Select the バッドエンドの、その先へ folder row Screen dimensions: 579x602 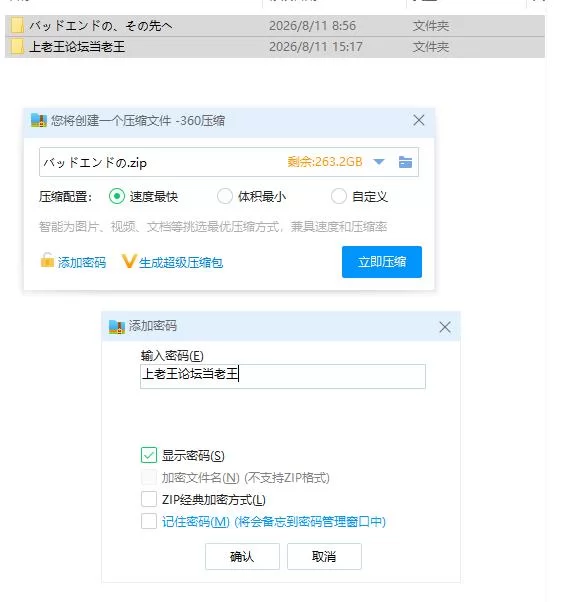click(275, 26)
